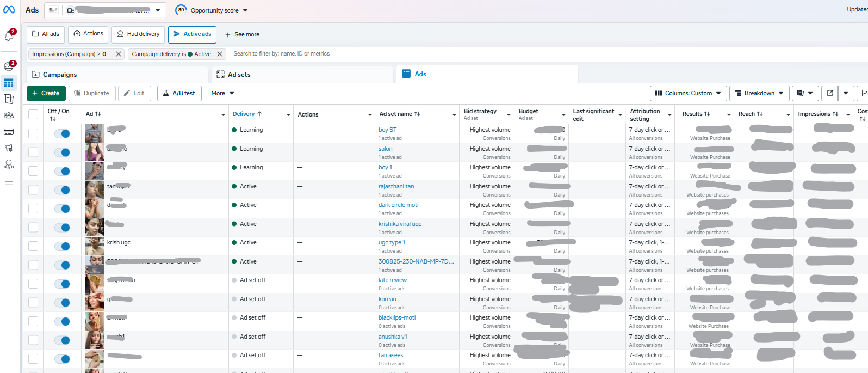Screen dimensions: 868x373
Task: Click thumbnail of the krish ugc ad
Action: coord(94,246)
